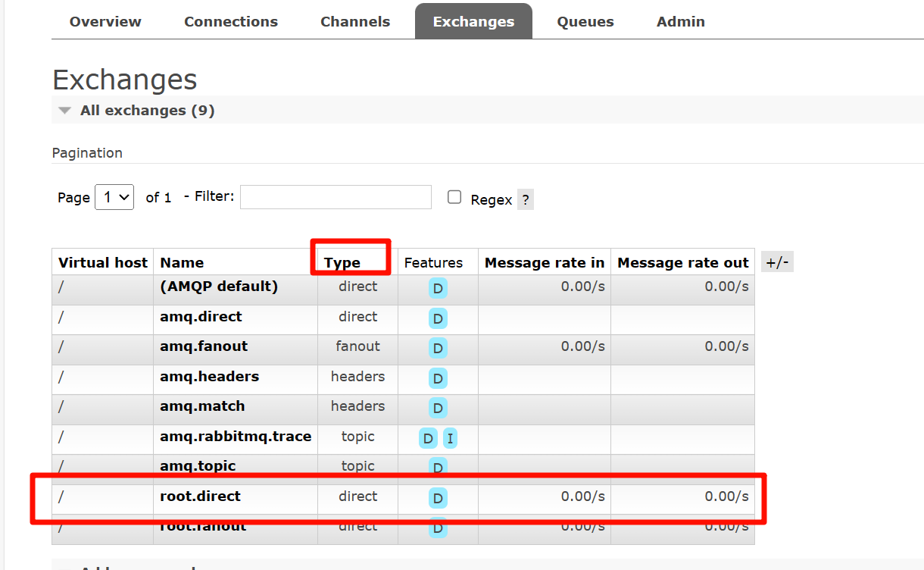The image size is (924, 570).
Task: Click the D feature badge for amq.direct
Action: (x=438, y=318)
